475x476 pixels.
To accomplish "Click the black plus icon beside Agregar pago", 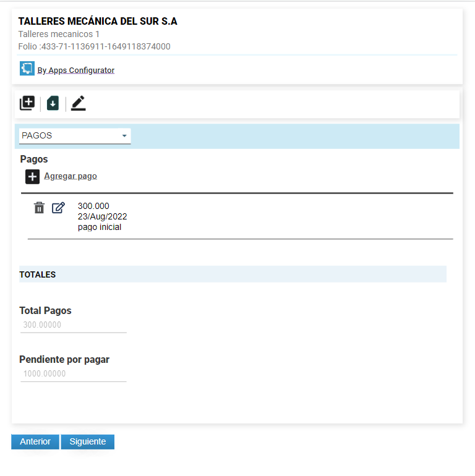I will pyautogui.click(x=33, y=177).
